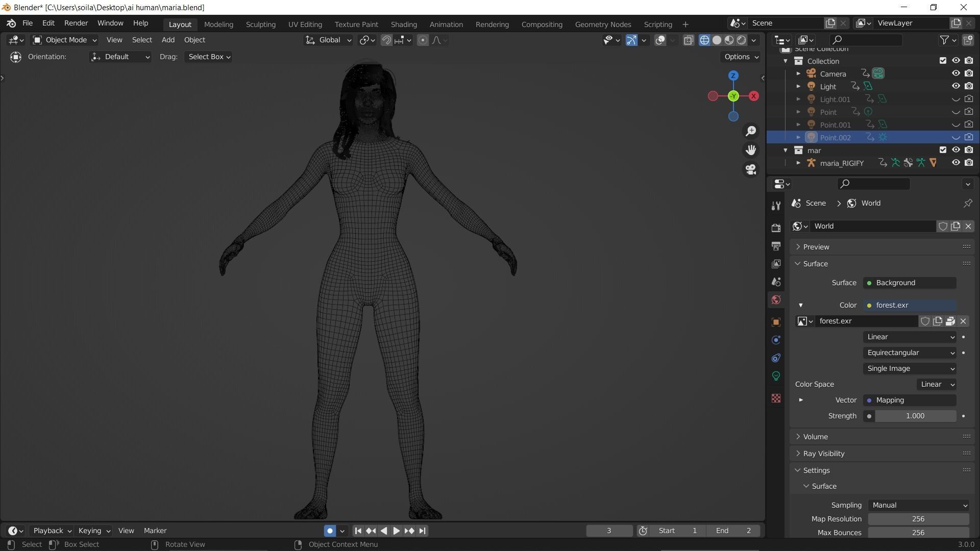Click the Map Resolution 256 field
This screenshot has height=551, width=980.
[x=918, y=519]
